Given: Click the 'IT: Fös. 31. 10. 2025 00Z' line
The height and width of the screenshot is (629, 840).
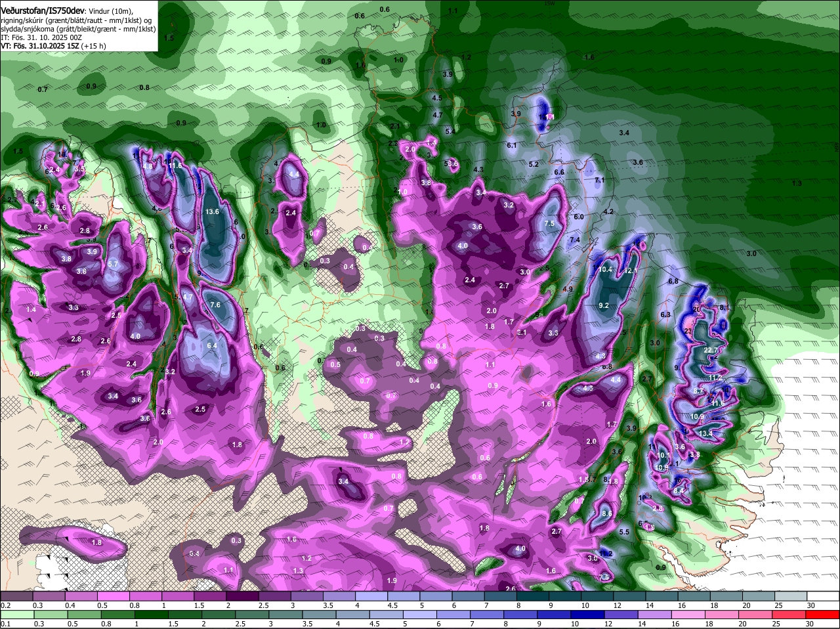Looking at the screenshot, I should tap(41, 37).
